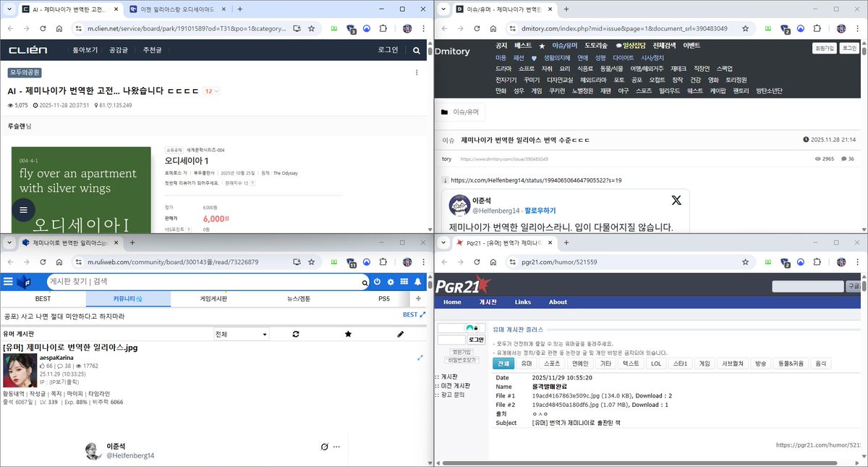The width and height of the screenshot is (868, 467).
Task: Open tab search chevron in the pgr21 window
Action: point(442,243)
